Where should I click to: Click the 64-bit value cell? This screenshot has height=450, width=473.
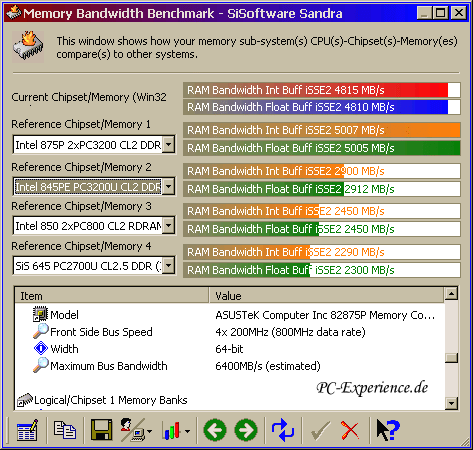click(x=229, y=349)
